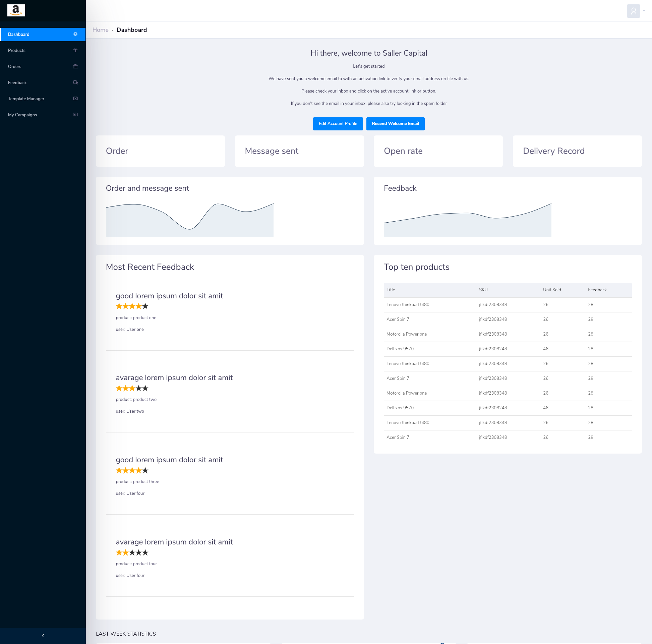Click the user avatar icon at top right

633,11
